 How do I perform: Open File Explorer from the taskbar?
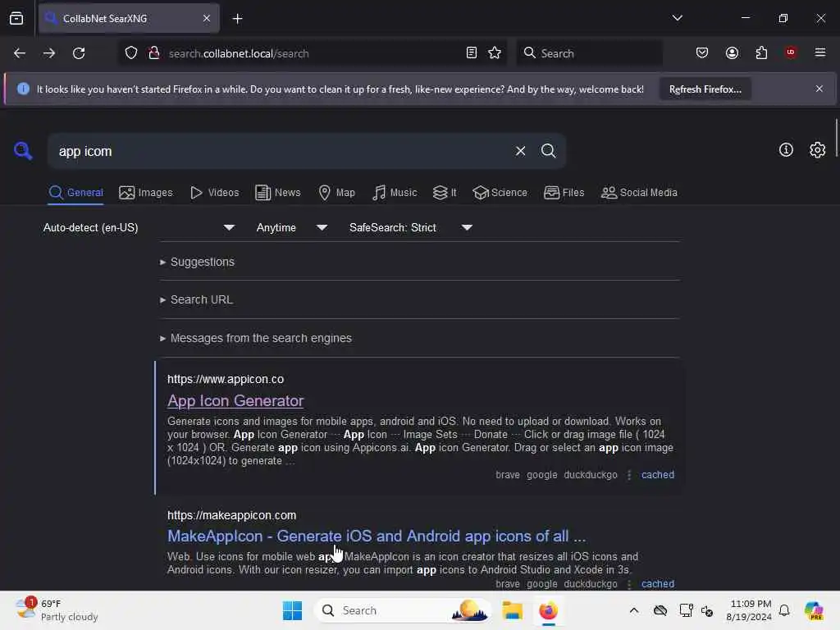tap(512, 610)
